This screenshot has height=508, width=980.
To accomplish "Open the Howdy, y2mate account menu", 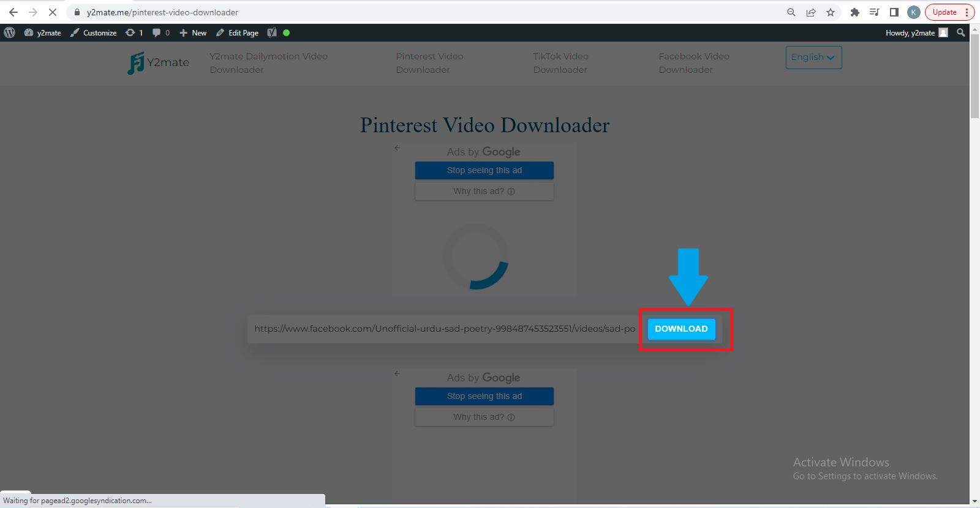I will pyautogui.click(x=917, y=33).
